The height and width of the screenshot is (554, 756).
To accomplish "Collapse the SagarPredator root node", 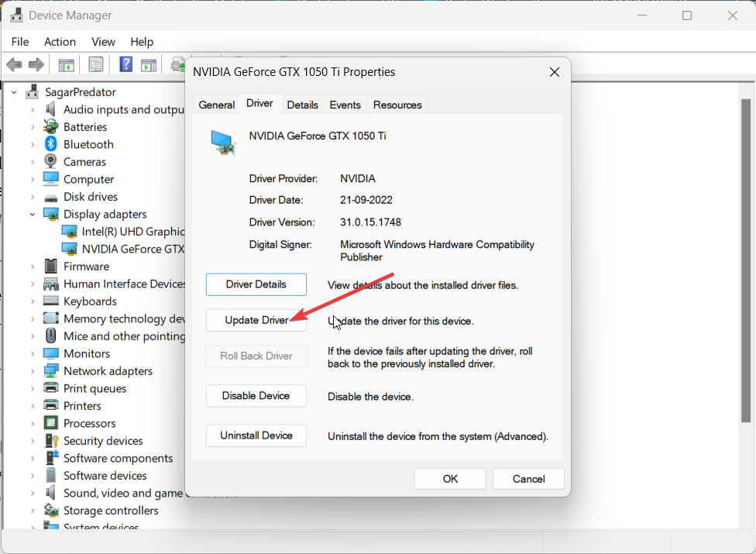I will [14, 91].
